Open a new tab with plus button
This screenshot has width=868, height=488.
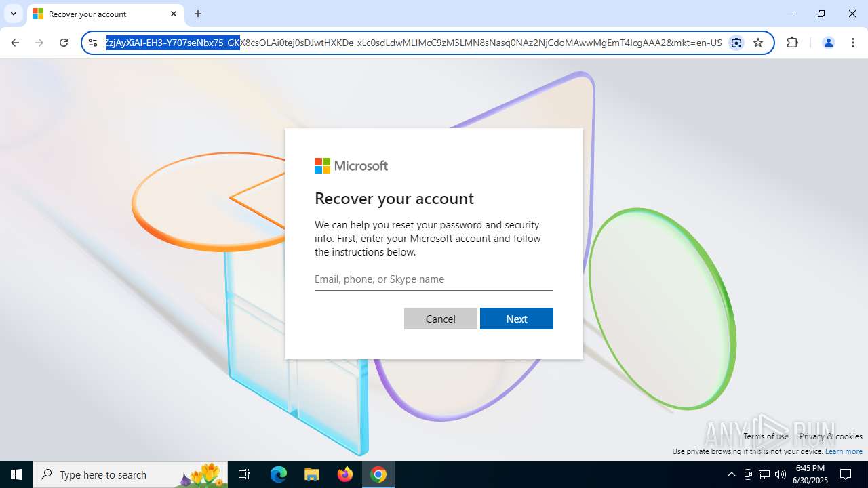(198, 14)
